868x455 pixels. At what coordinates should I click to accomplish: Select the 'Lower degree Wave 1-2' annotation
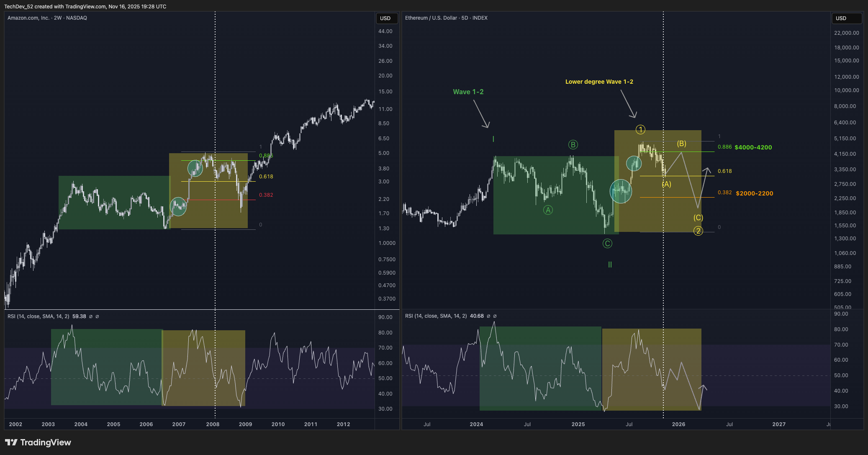(599, 82)
